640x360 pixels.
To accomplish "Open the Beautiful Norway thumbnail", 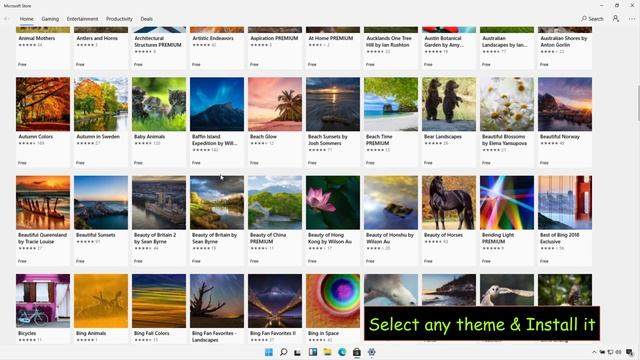I will coord(564,104).
